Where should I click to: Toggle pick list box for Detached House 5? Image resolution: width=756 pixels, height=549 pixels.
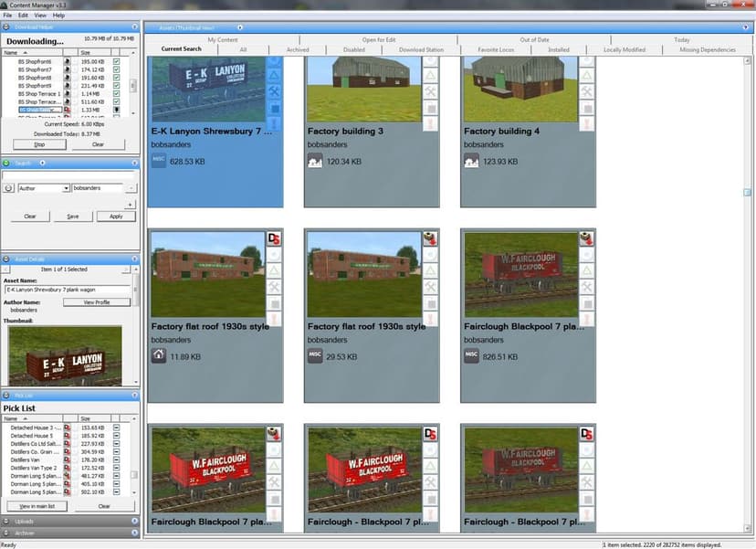pyautogui.click(x=116, y=436)
